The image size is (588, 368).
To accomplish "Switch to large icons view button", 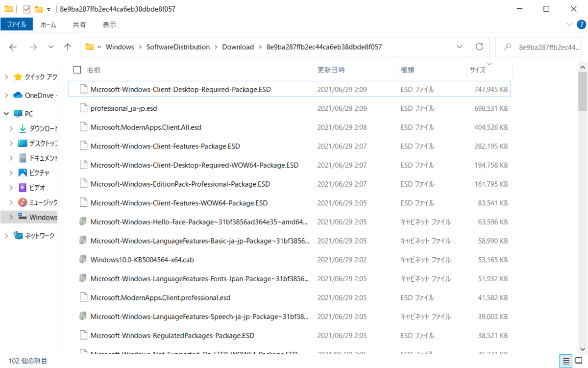I will [579, 361].
